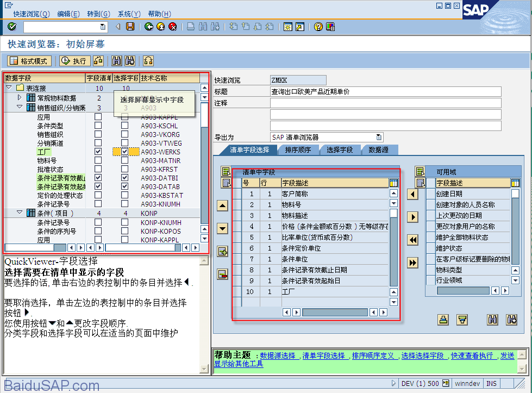Click double-left arrow to add all fields
Viewport: 532px width, 393px height.
pos(413,240)
